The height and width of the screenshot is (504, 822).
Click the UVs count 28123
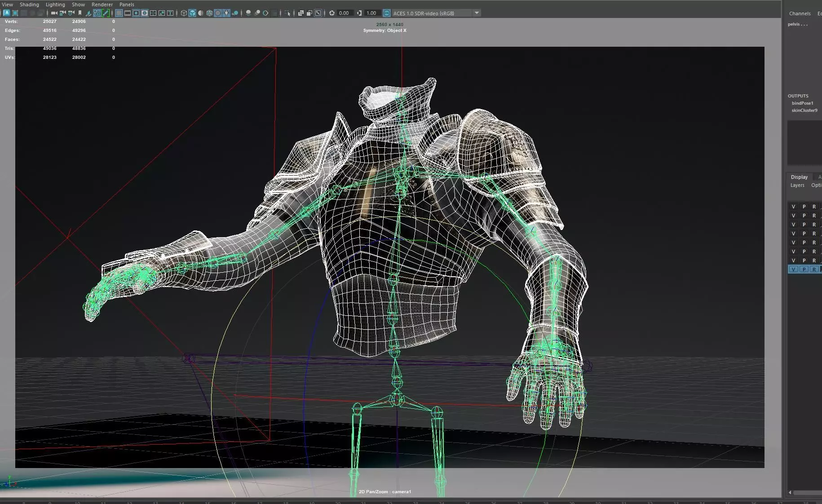pyautogui.click(x=50, y=57)
